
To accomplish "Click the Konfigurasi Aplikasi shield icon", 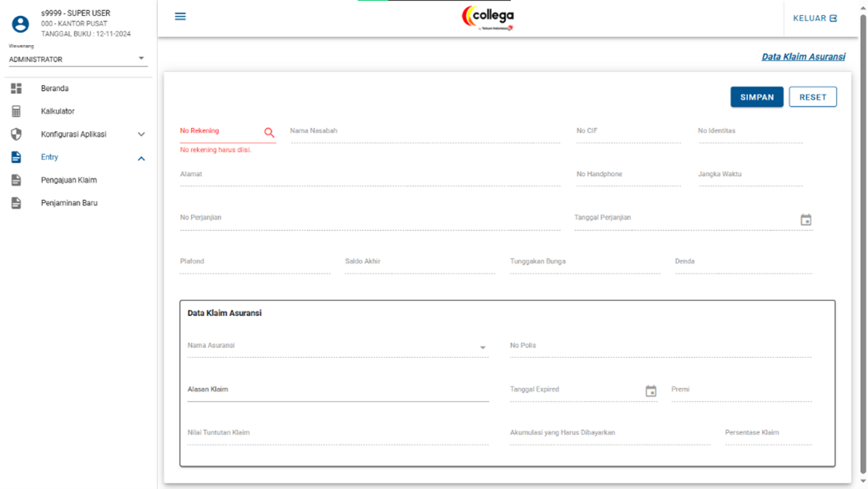I will pyautogui.click(x=17, y=134).
